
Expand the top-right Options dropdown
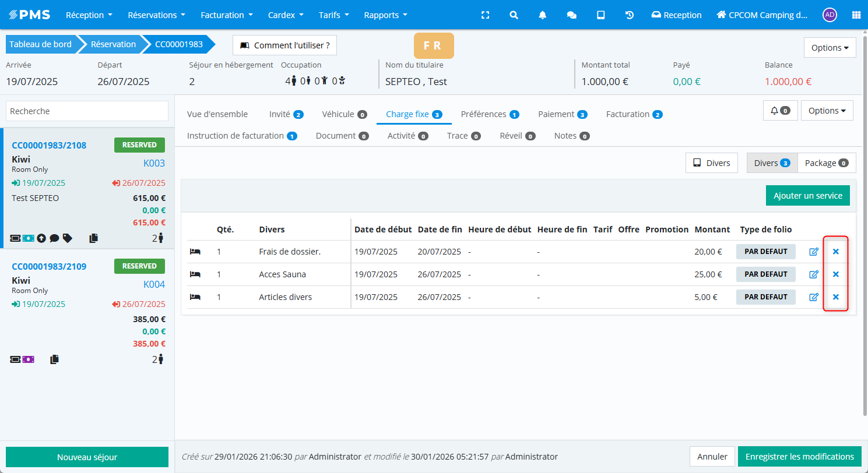point(830,48)
